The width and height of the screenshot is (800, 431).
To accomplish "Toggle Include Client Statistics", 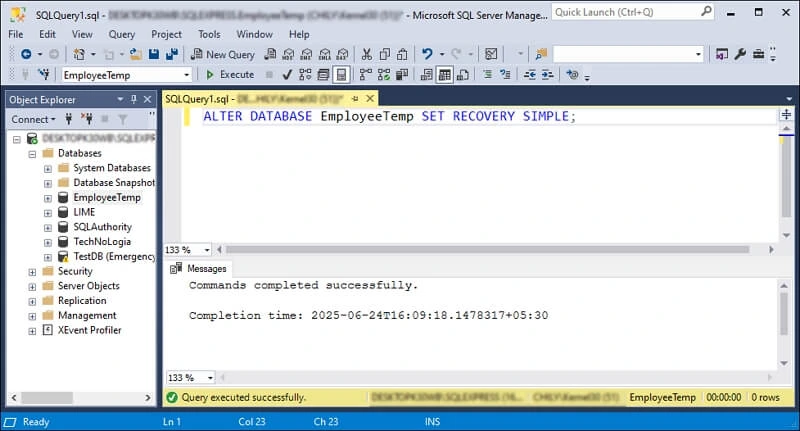I will 402,75.
